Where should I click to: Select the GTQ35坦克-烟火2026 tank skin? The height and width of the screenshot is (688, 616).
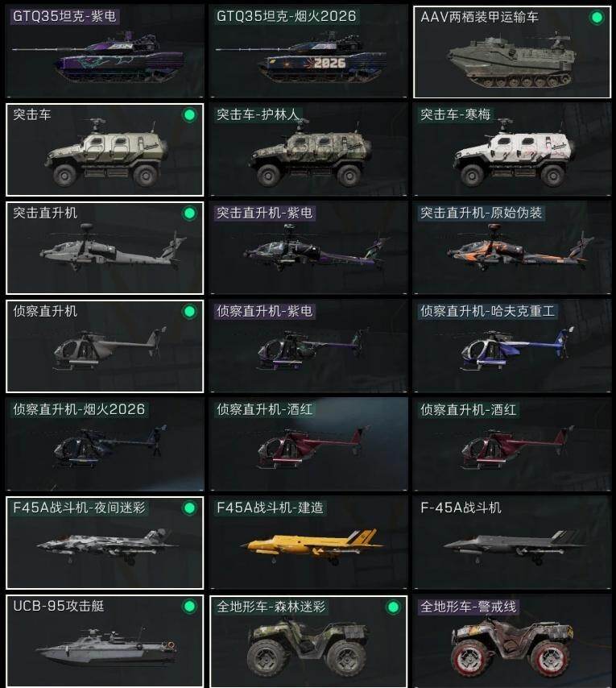click(308, 52)
